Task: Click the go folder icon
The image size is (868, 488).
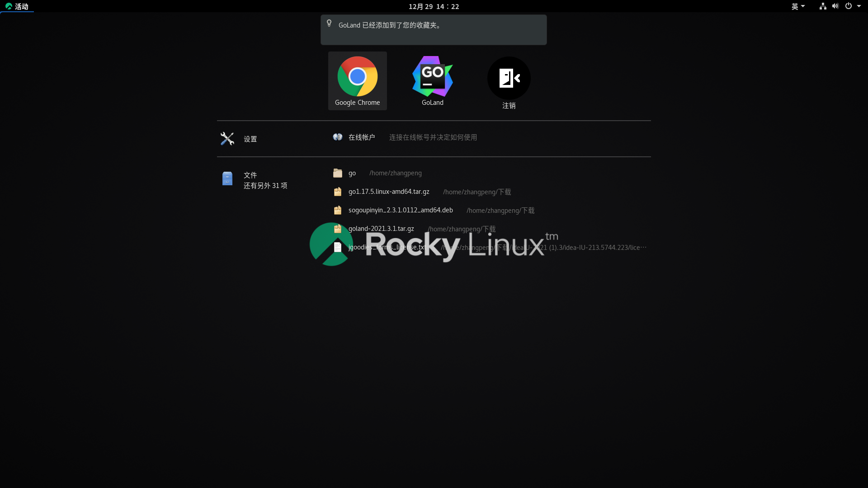Action: coord(338,173)
